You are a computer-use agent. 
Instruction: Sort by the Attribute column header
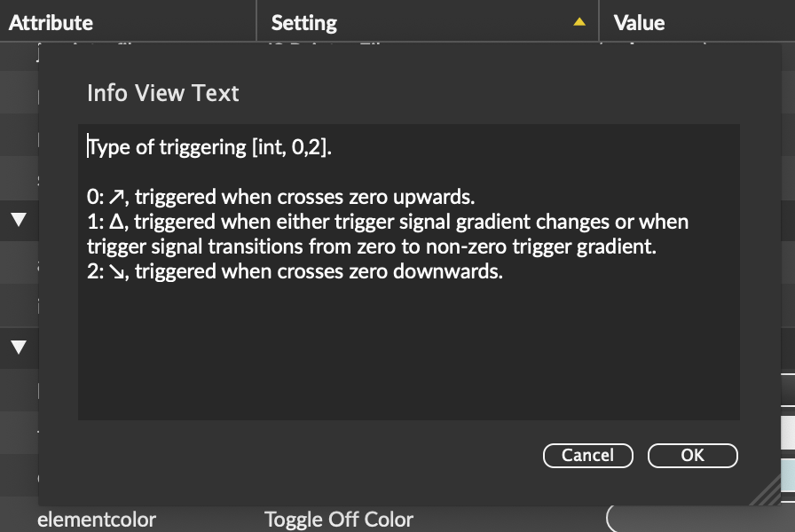click(x=51, y=22)
